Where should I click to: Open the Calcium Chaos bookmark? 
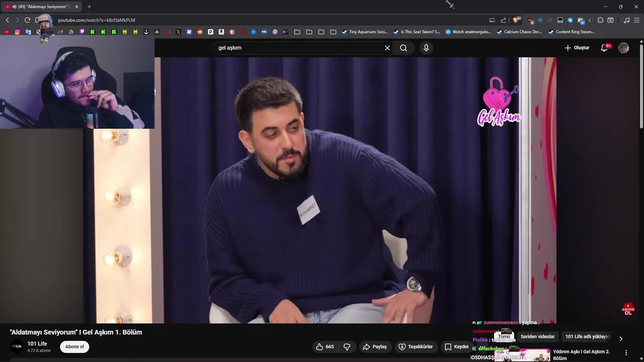[x=519, y=32]
